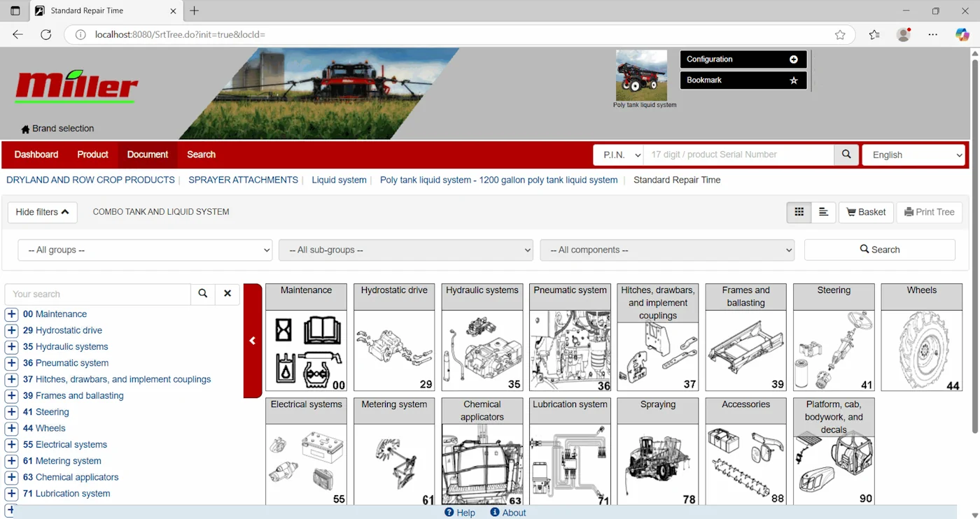
Task: Open the Metering system tile 61
Action: 394,451
